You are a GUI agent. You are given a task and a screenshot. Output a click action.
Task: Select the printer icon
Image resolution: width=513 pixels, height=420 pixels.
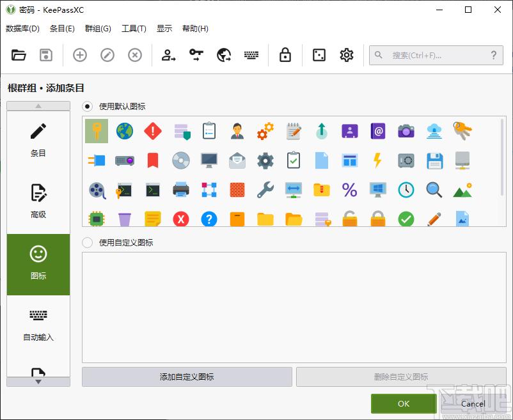click(181, 190)
